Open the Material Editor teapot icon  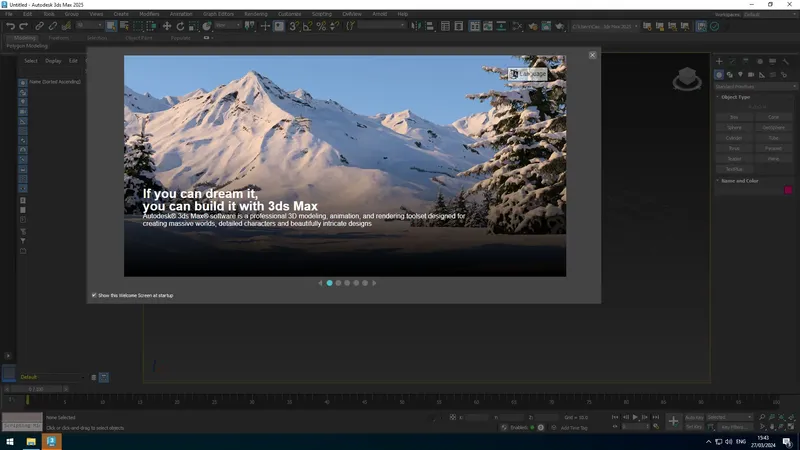[x=533, y=26]
